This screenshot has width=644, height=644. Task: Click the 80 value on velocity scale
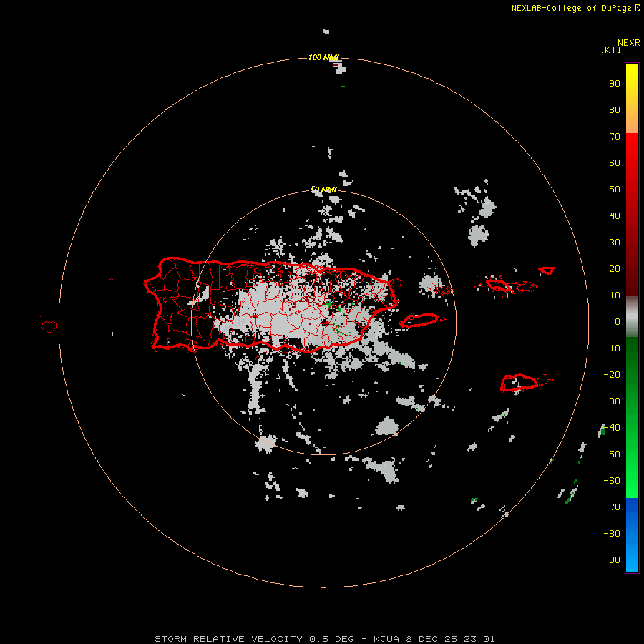pos(615,110)
